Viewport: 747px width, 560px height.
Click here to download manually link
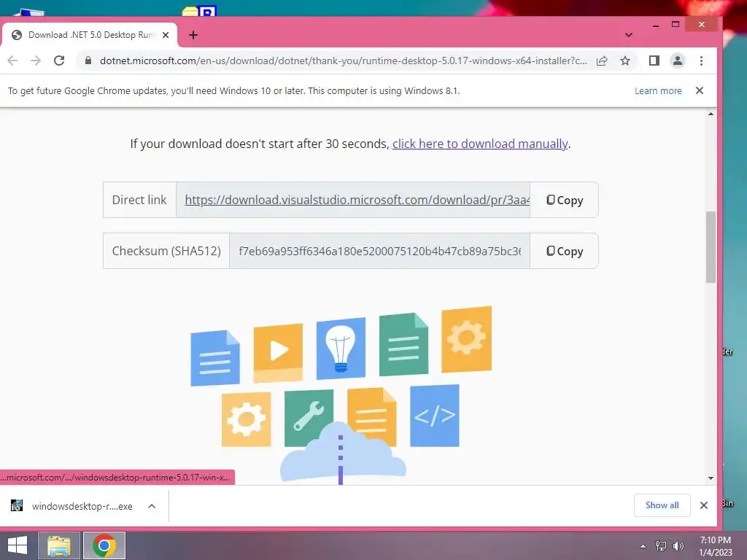coord(480,144)
